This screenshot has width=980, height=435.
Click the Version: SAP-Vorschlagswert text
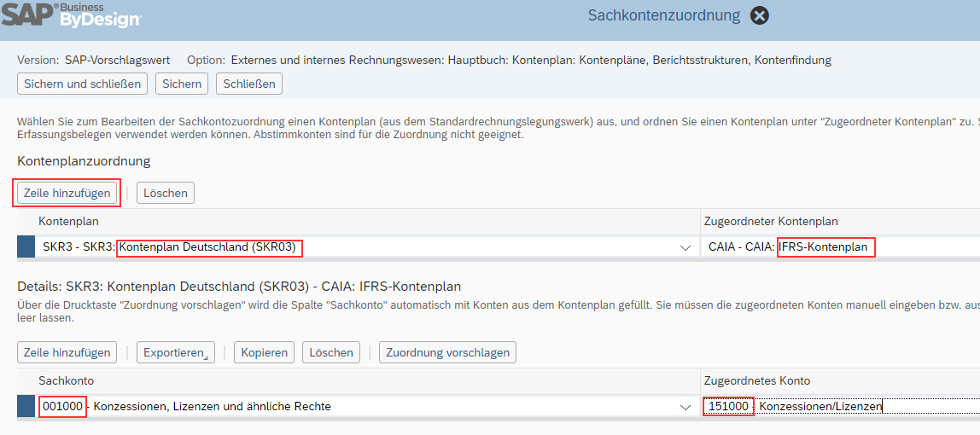tap(93, 60)
